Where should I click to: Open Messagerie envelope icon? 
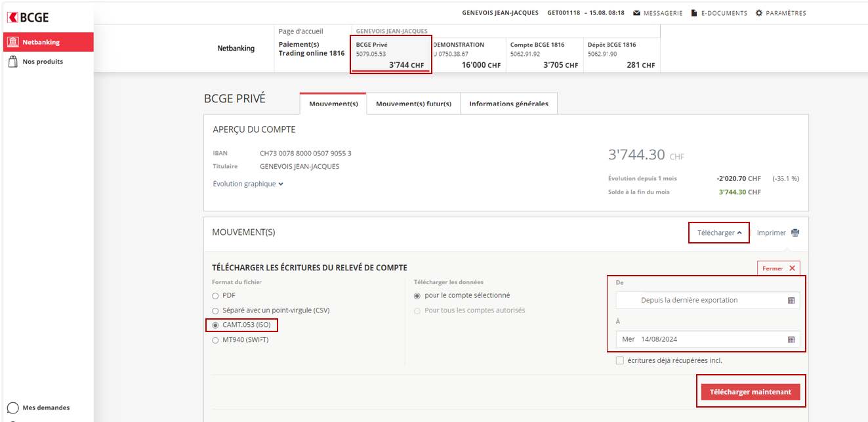click(x=636, y=13)
